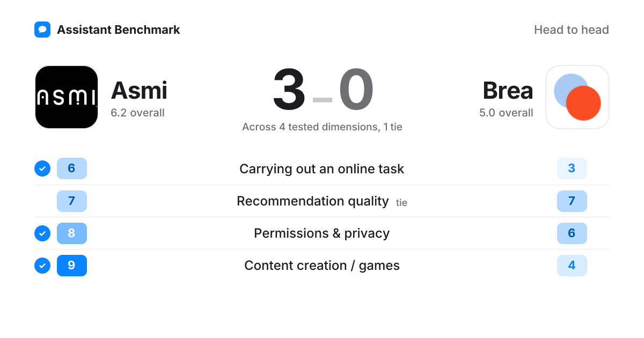Select Asmi's score 6 badge

(72, 168)
